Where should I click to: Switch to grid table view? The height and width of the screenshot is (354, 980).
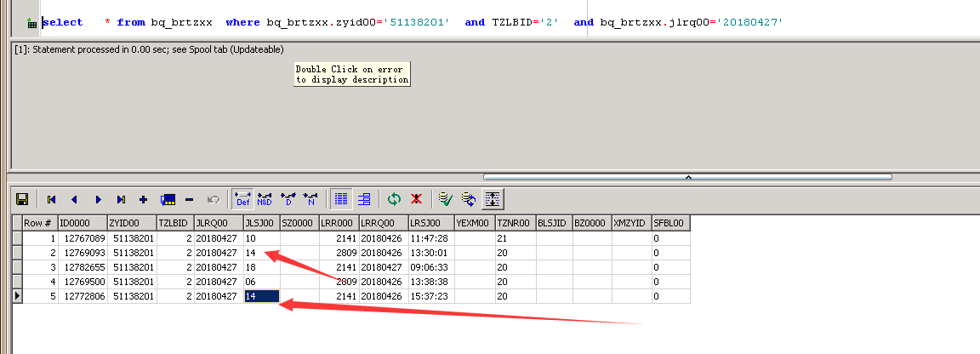tap(340, 199)
